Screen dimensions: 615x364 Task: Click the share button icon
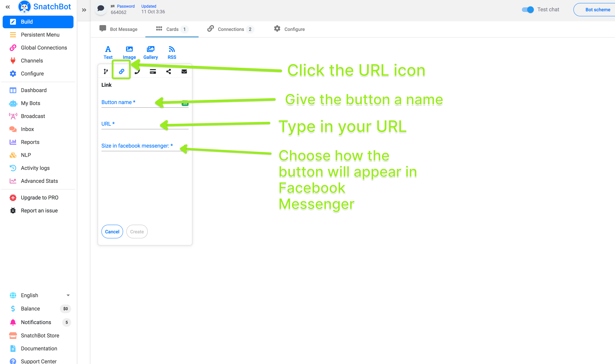[x=168, y=71]
